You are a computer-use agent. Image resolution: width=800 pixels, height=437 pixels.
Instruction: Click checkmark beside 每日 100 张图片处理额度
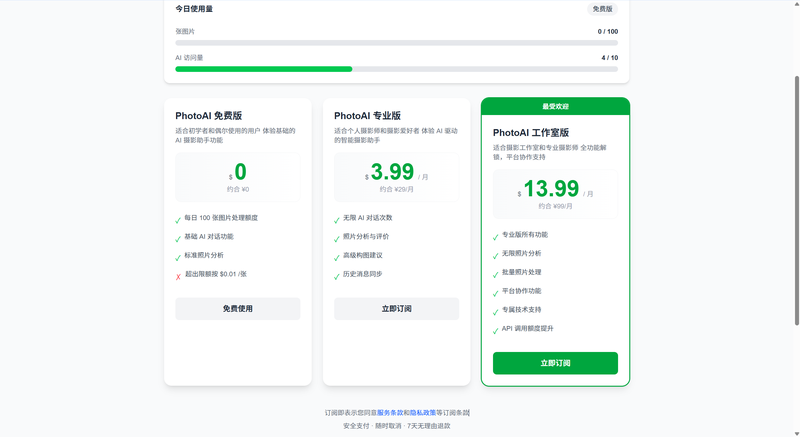point(178,220)
